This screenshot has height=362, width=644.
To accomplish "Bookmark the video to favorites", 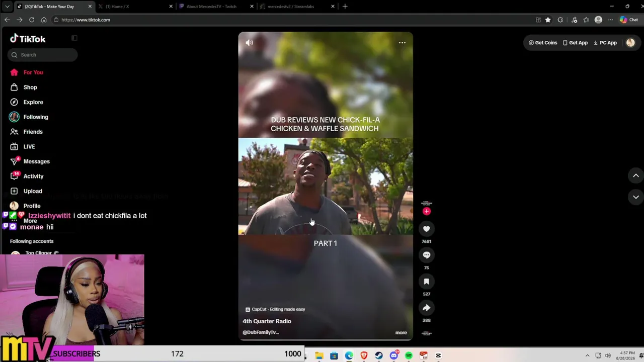I will click(426, 282).
